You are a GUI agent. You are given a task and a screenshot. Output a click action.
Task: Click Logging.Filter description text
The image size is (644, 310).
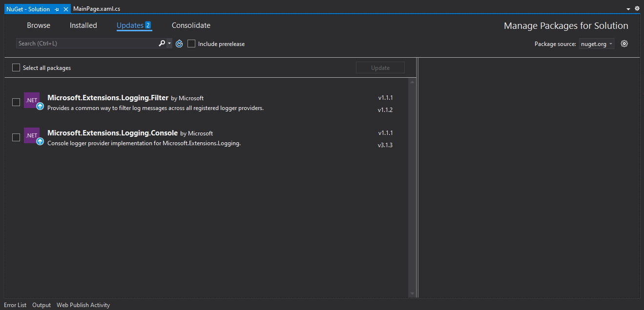(x=155, y=108)
